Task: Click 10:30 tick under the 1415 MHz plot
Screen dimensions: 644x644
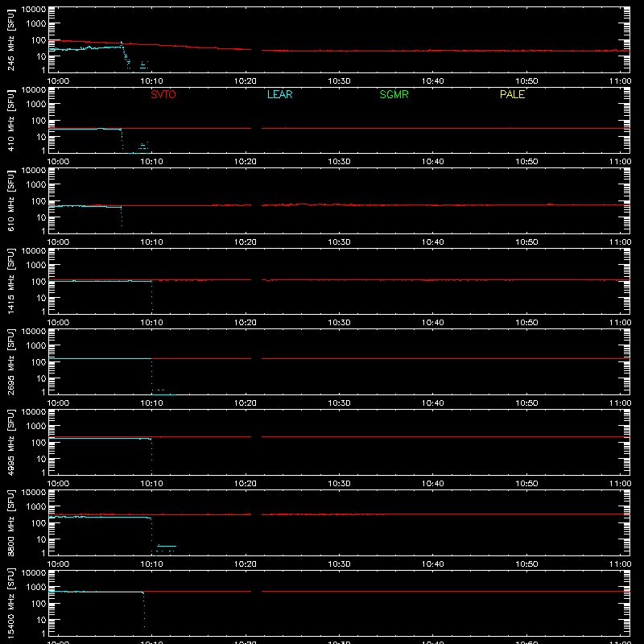Action: tap(339, 323)
